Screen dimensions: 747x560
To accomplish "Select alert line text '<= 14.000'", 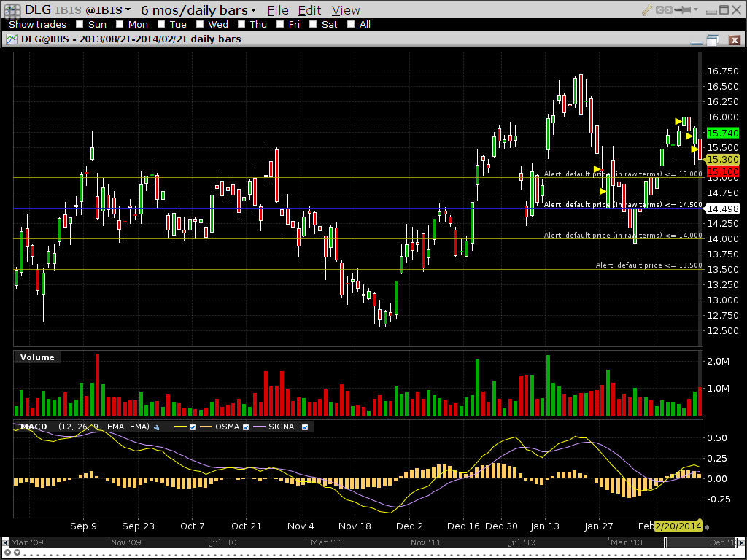I will [684, 236].
